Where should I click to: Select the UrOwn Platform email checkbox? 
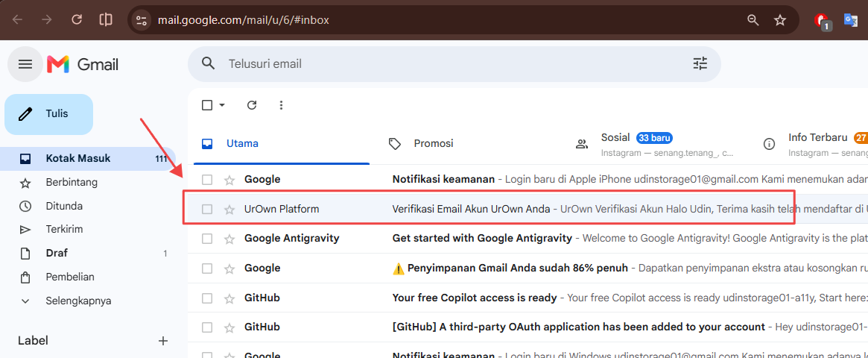click(207, 209)
